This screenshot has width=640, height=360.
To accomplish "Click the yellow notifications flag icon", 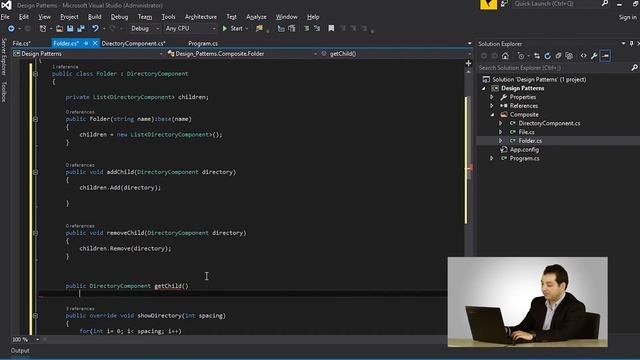I will 488,4.
